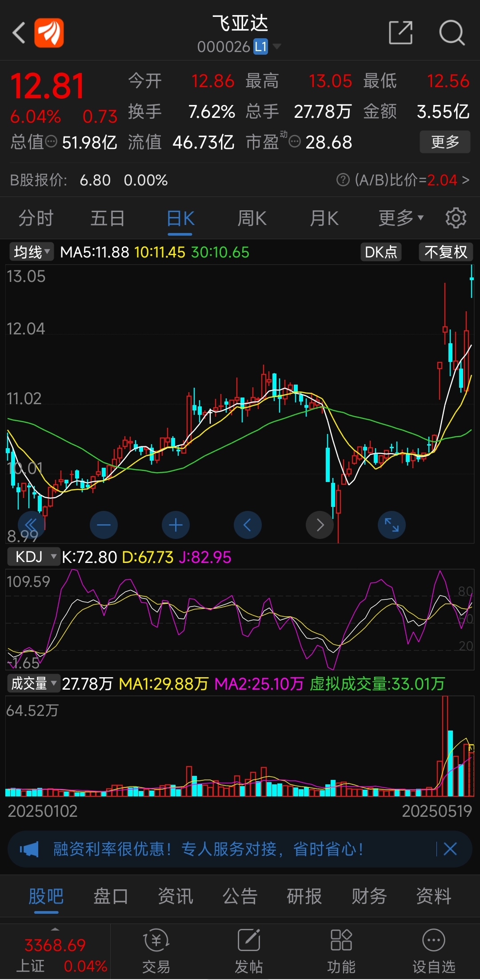The height and width of the screenshot is (980, 480).
Task: Open 发帖 post icon
Action: click(249, 952)
